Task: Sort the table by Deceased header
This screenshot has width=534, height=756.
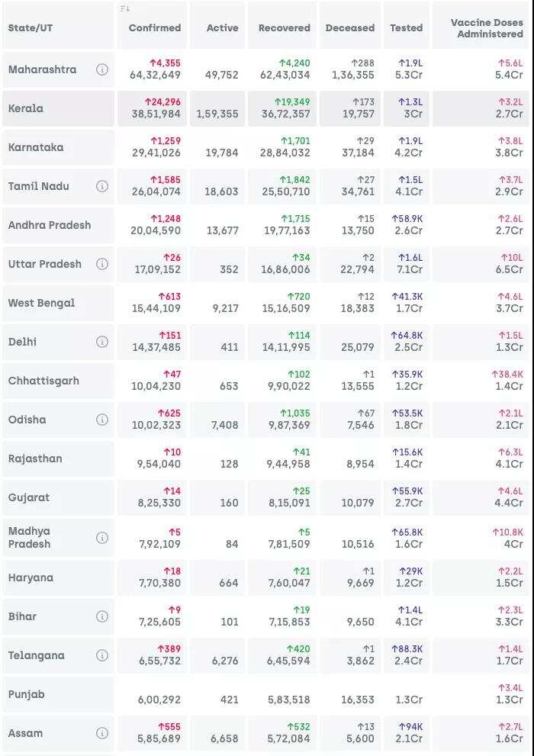Action: click(x=349, y=28)
